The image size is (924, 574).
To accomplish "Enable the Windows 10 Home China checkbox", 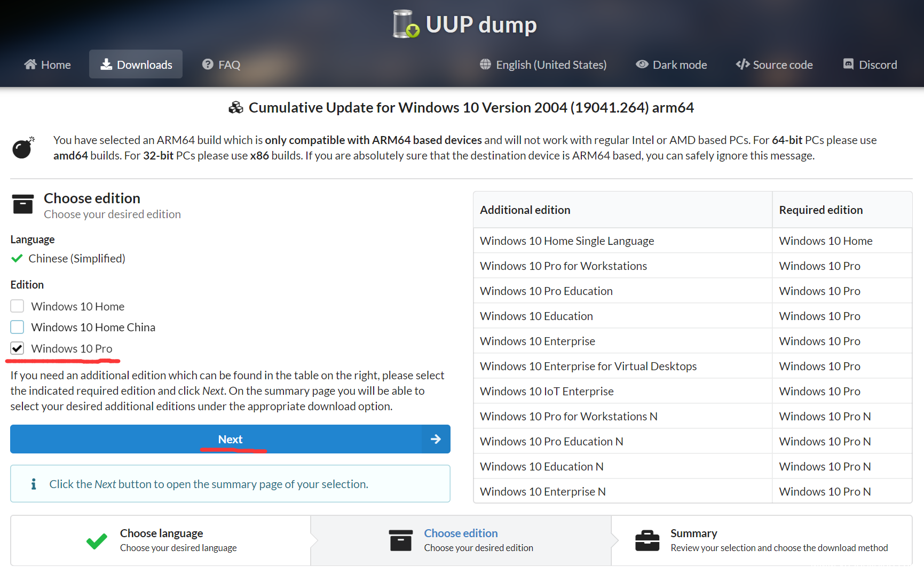I will tap(17, 327).
